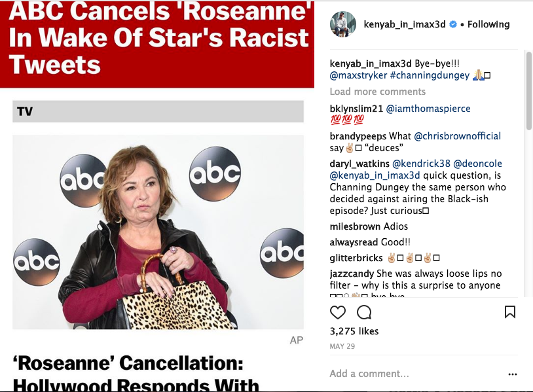The image size is (533, 392).
Task: Click the blue verified badge
Action: click(x=452, y=25)
